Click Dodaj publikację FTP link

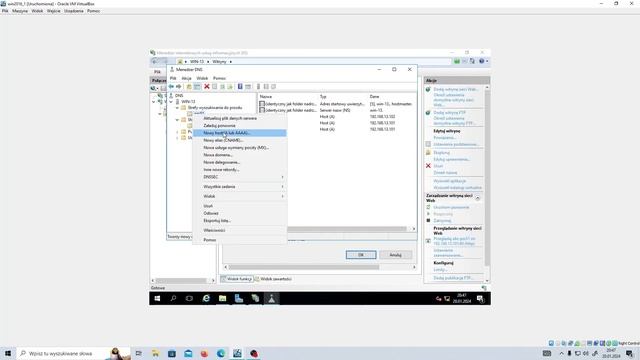coord(453,278)
